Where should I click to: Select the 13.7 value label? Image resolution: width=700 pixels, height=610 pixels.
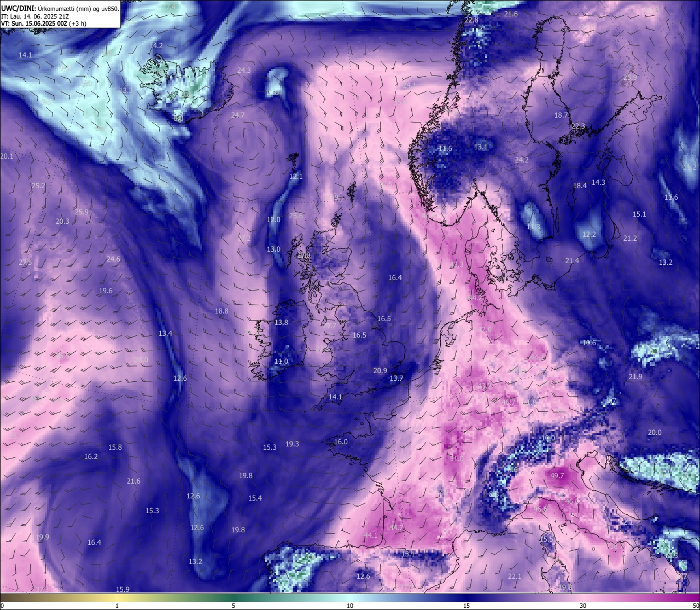coord(396,379)
